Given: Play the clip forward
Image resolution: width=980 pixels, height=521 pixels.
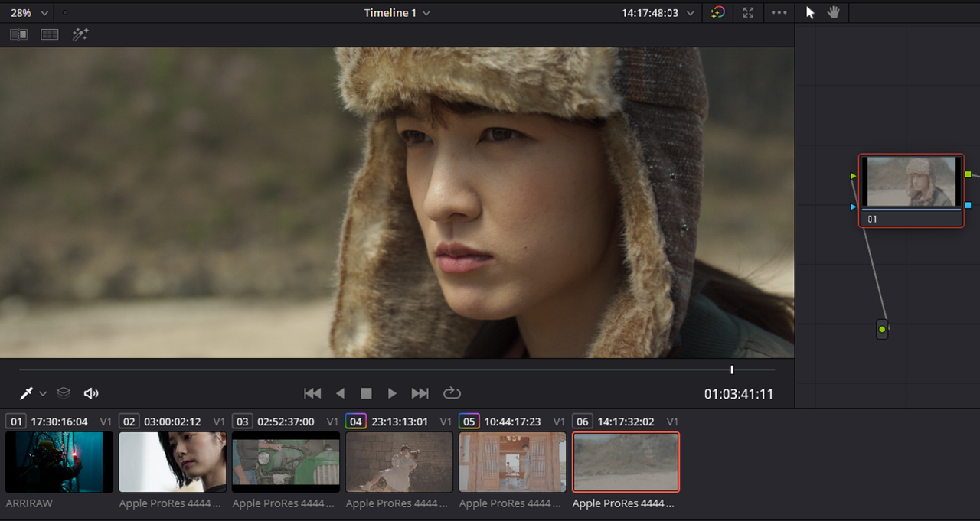Looking at the screenshot, I should 392,393.
